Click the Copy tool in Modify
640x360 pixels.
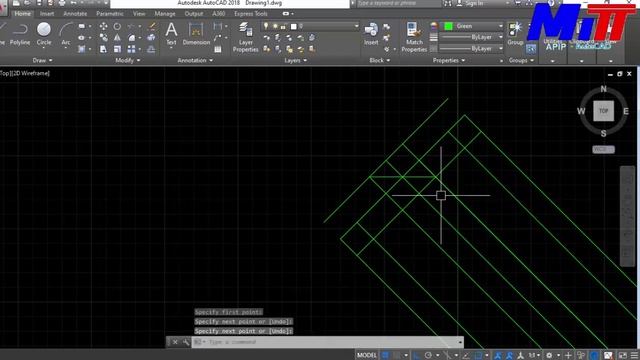tap(104, 38)
